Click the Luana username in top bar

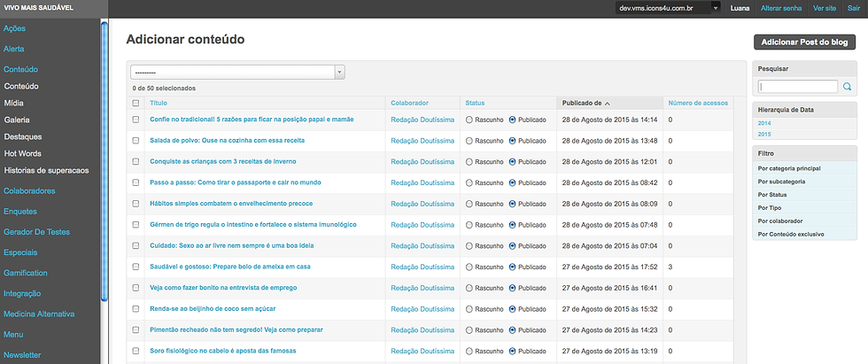pyautogui.click(x=740, y=8)
